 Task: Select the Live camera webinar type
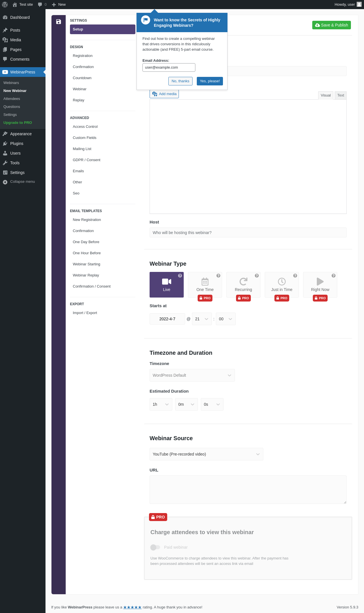167,285
